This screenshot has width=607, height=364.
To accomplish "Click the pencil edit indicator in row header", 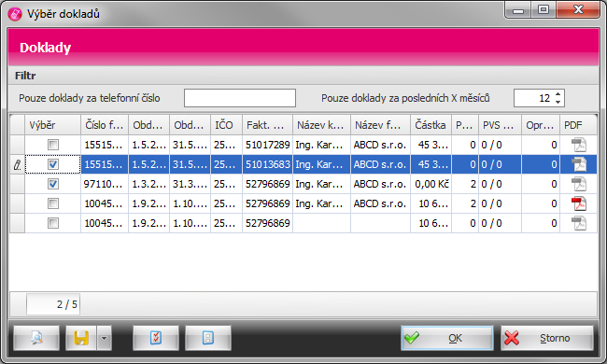I will (17, 165).
